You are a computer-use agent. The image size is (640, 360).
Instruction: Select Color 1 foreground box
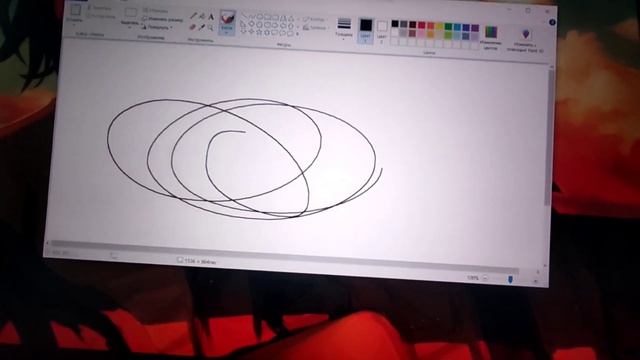365,31
